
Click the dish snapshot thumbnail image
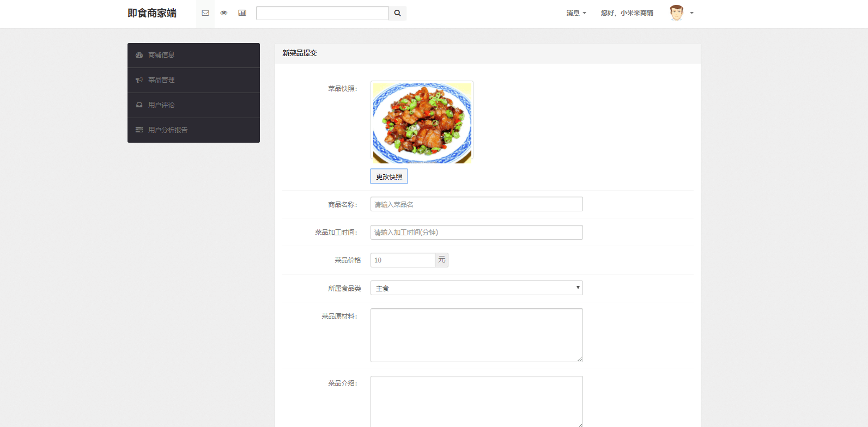pos(422,123)
